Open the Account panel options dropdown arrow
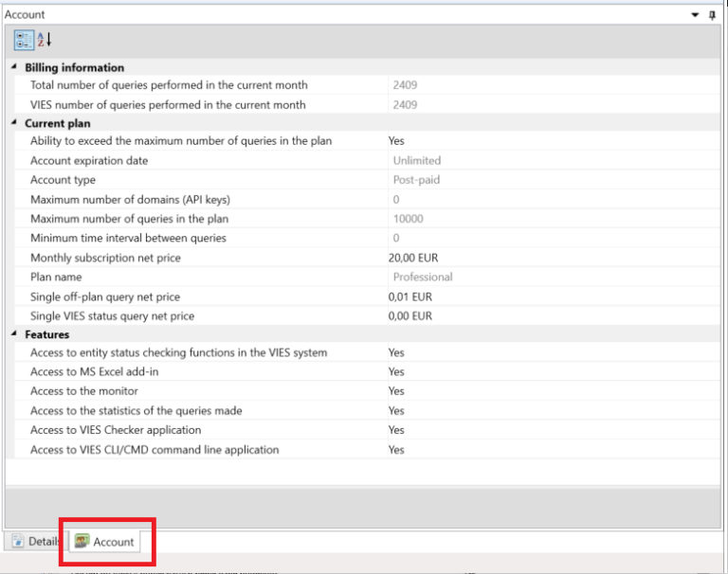Image resolution: width=728 pixels, height=574 pixels. (696, 15)
